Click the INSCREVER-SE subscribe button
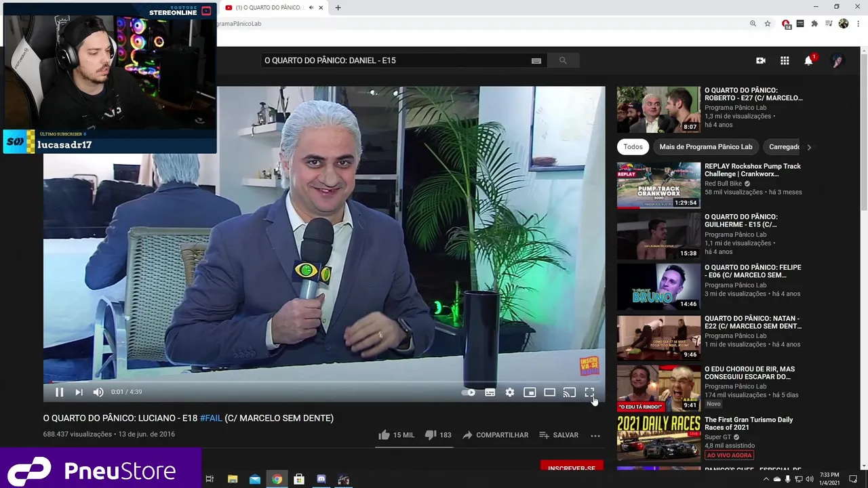 click(571, 468)
